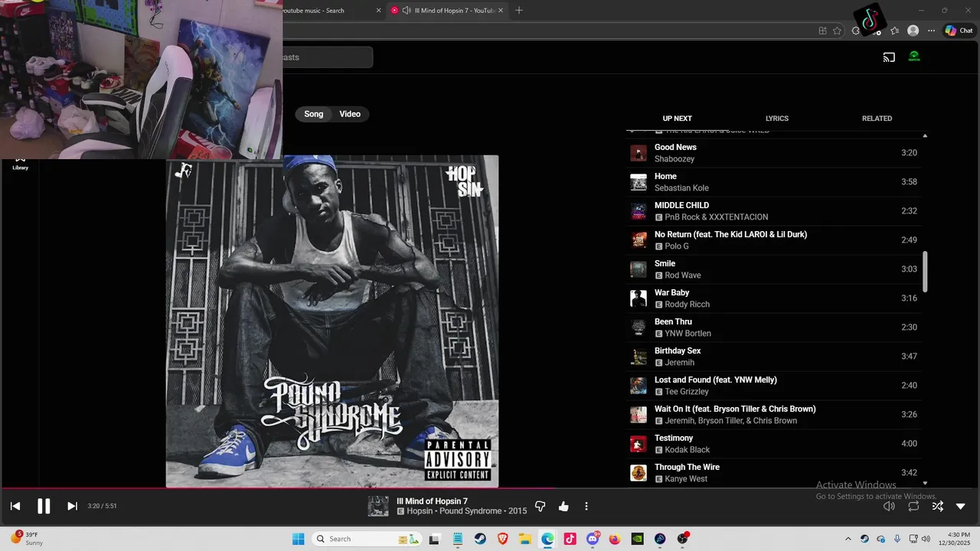Play Home by Sebastian Kole

(x=773, y=182)
